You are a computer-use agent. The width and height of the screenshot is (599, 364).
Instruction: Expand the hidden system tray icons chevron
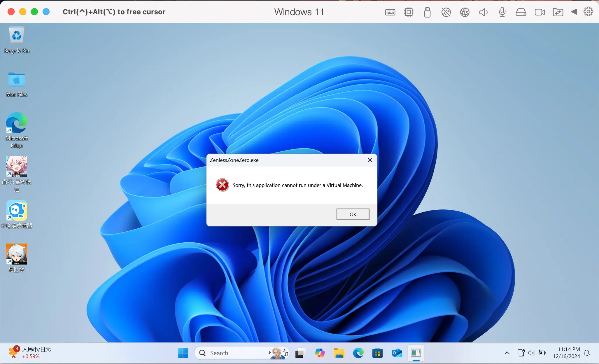[507, 353]
